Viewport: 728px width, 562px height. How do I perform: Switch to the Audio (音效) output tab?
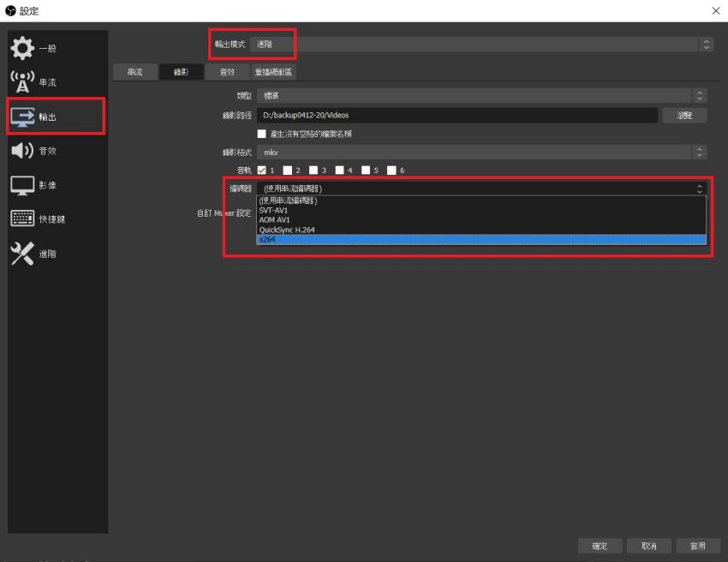(227, 72)
